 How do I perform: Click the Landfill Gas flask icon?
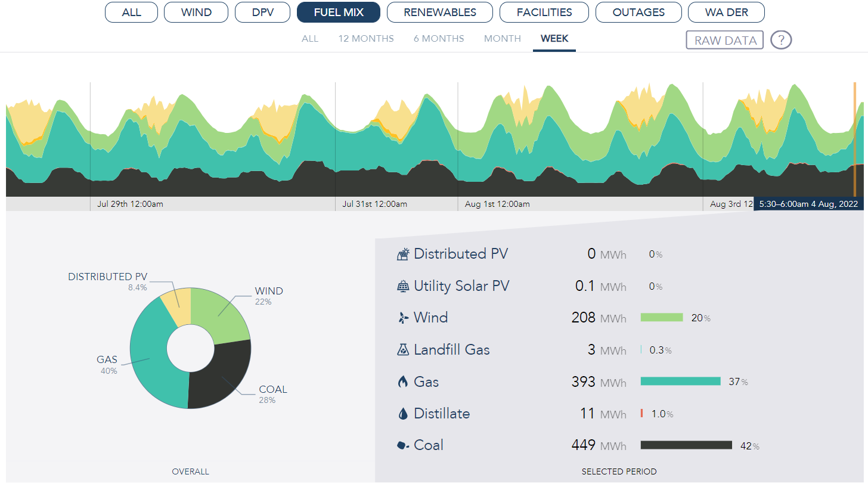(403, 349)
